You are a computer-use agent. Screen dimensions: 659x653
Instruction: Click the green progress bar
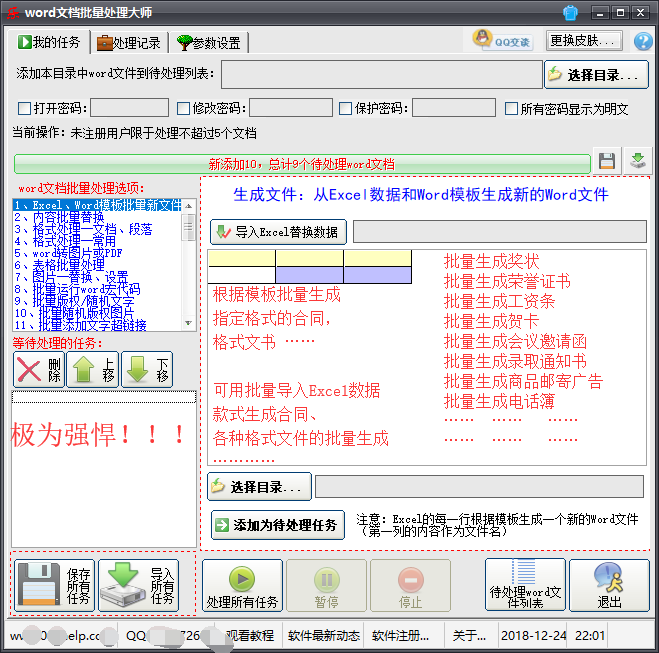302,164
